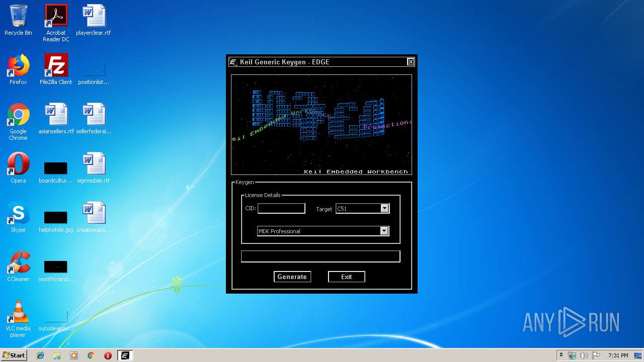Click the Exit button in keygen
Image resolution: width=644 pixels, height=362 pixels.
click(346, 277)
